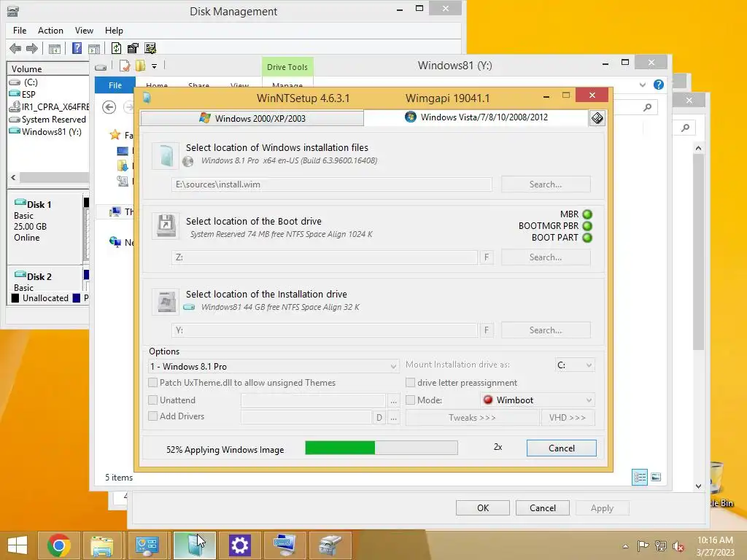Select the System Reserved volume row
This screenshot has width=747, height=560.
click(x=49, y=120)
